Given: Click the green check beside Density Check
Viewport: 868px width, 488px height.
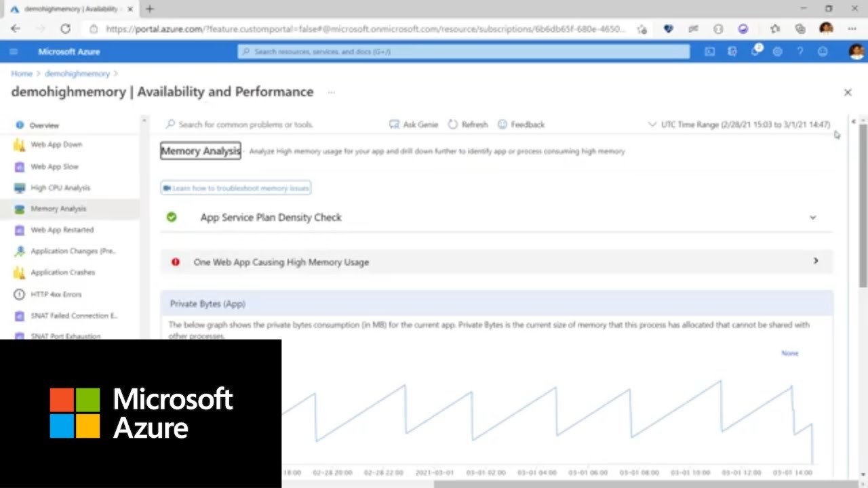Looking at the screenshot, I should point(172,217).
